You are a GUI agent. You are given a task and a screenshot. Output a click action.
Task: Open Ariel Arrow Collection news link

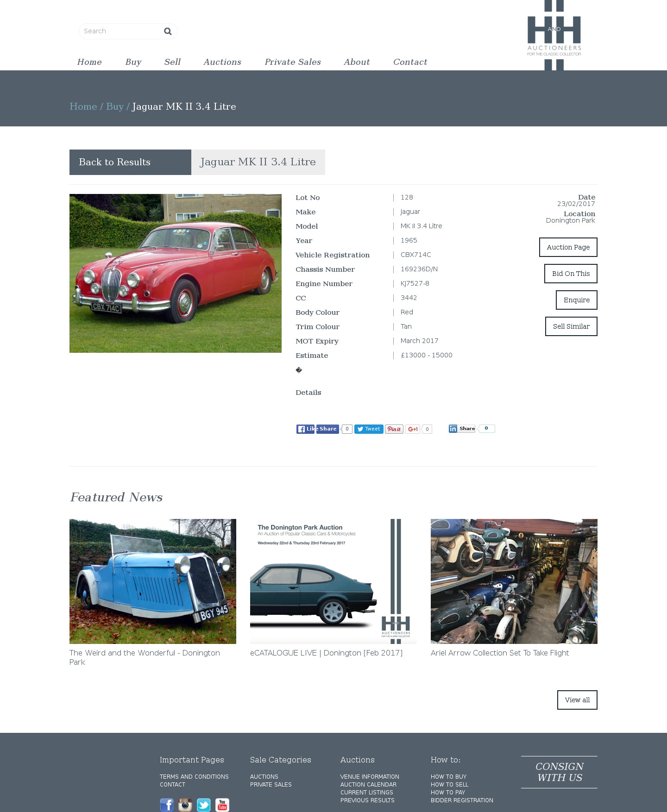coord(500,653)
